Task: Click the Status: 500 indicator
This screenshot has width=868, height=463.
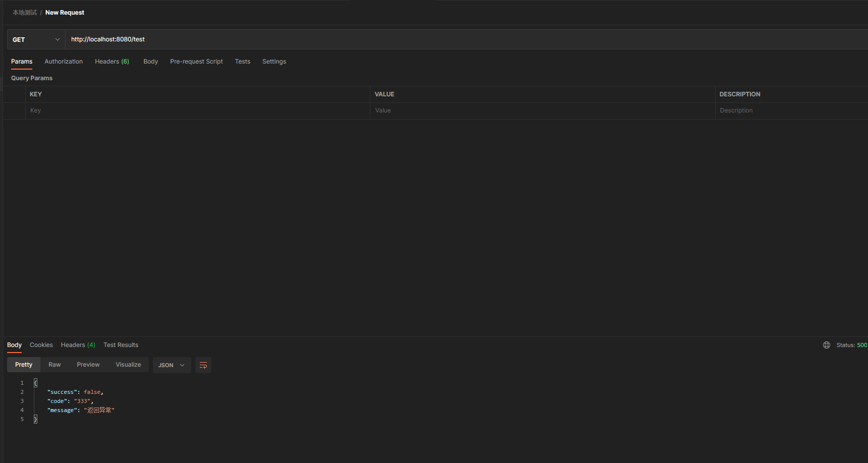Action: pos(851,345)
